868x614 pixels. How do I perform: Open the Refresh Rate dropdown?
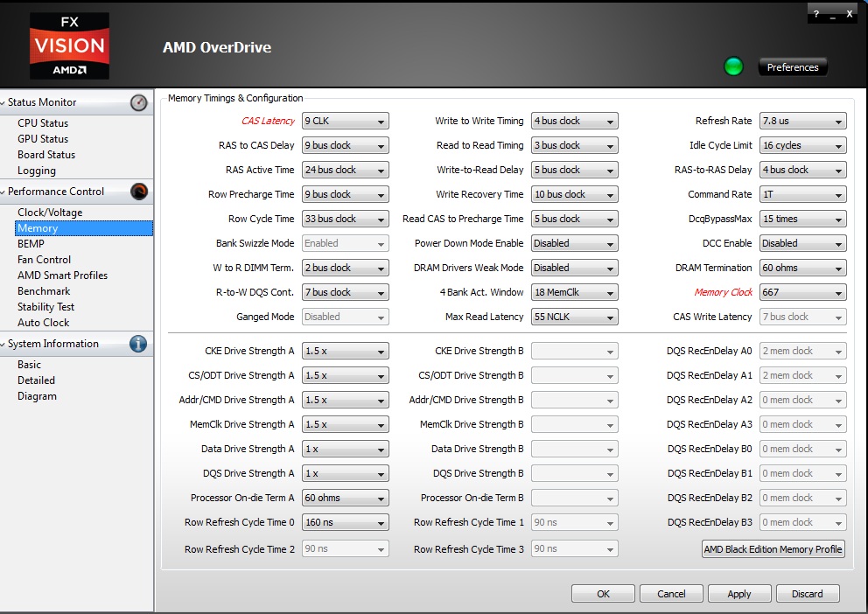click(x=803, y=121)
